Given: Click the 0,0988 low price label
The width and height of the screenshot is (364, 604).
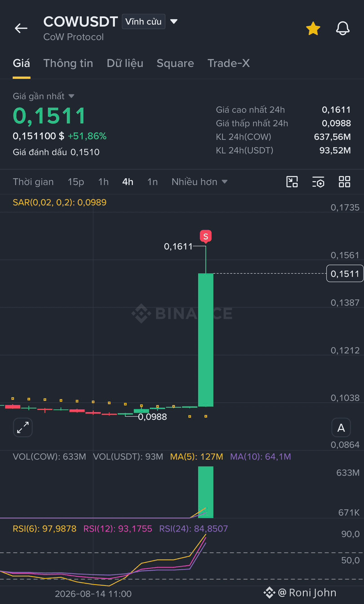Looking at the screenshot, I should pyautogui.click(x=153, y=417).
